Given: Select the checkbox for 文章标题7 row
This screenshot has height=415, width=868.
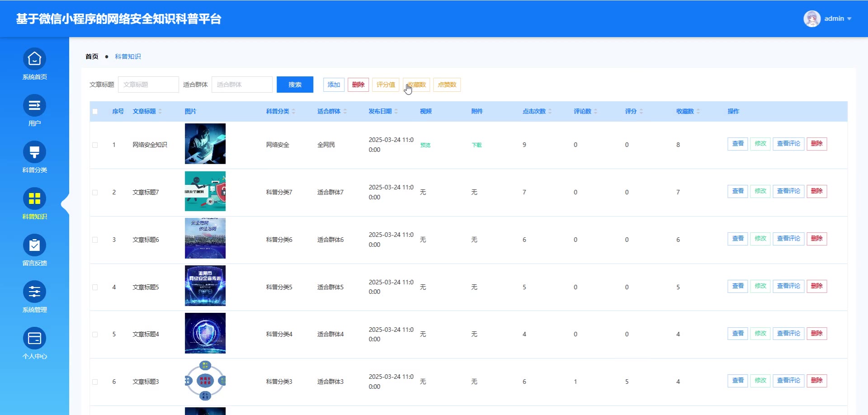Looking at the screenshot, I should click(95, 193).
